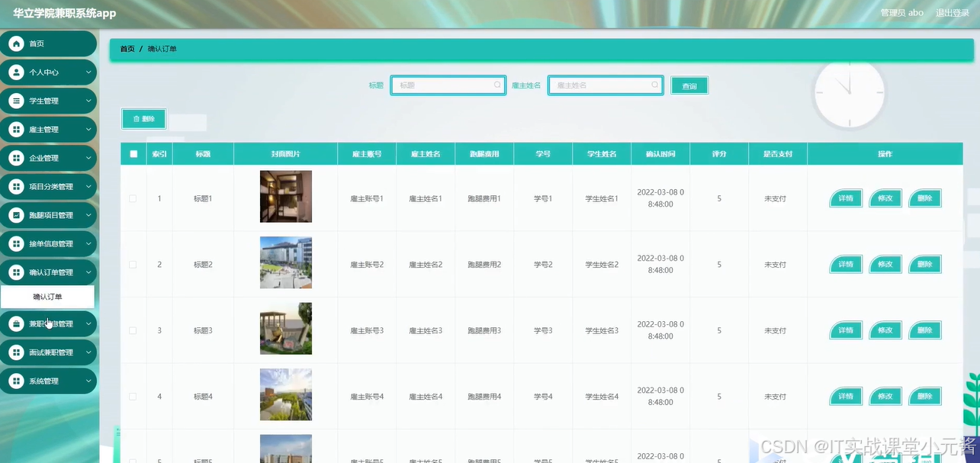The image size is (980, 463).
Task: Click the 学生姓名2 table cell
Action: [x=602, y=265]
